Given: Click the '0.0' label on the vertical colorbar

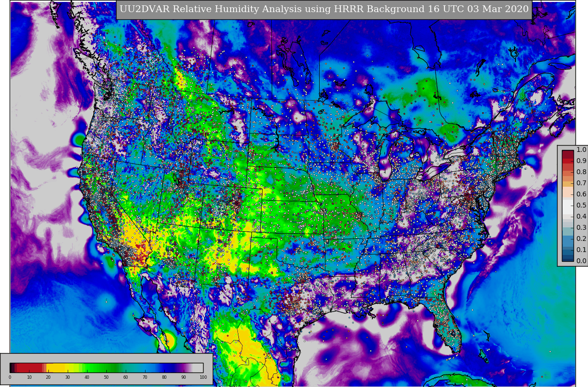Looking at the screenshot, I should click(x=581, y=261).
